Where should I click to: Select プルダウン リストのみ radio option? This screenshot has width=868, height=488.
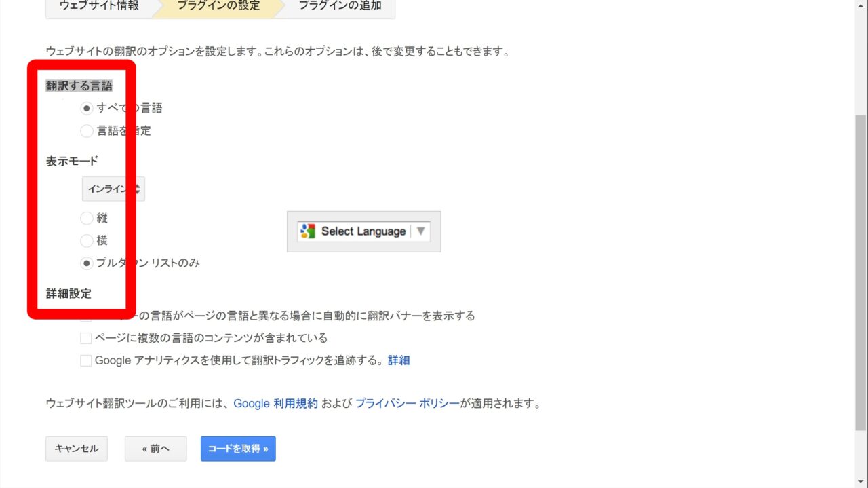coord(87,263)
